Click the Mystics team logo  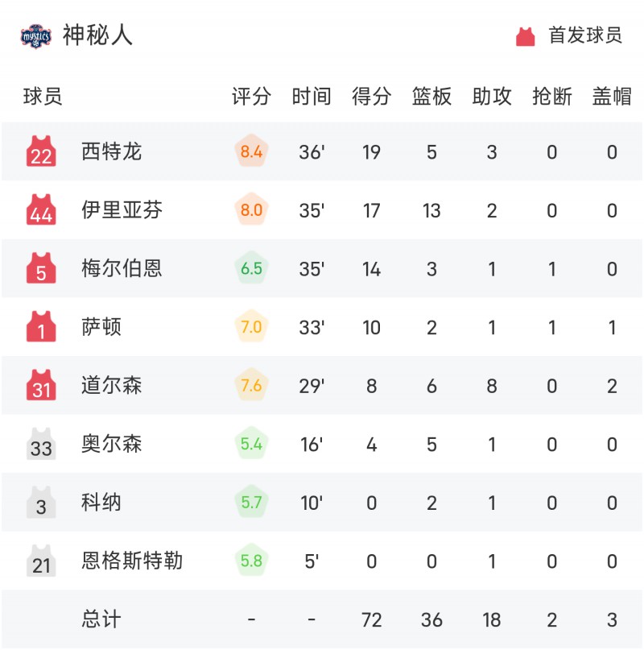(x=36, y=36)
